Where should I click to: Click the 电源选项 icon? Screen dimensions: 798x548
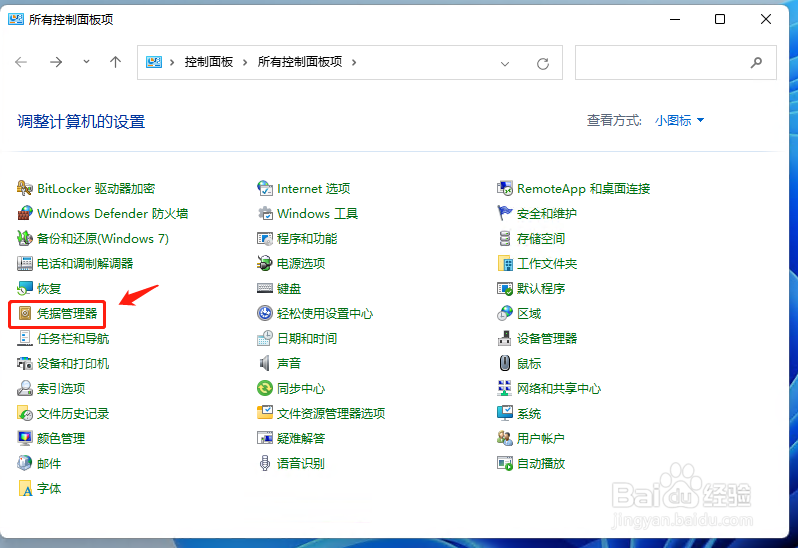265,264
